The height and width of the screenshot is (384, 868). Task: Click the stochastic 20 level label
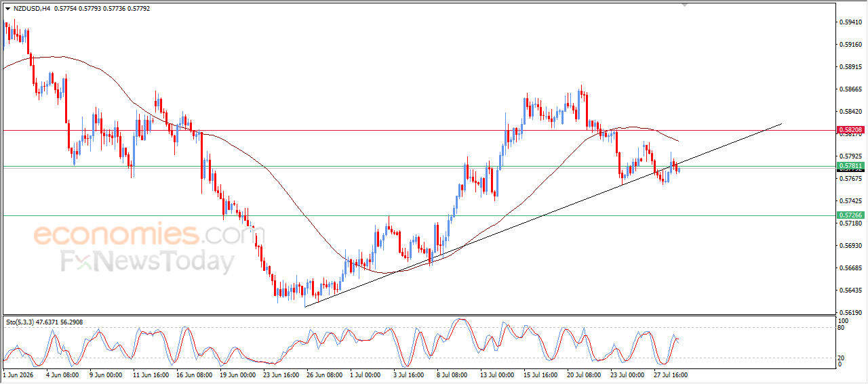coord(842,358)
